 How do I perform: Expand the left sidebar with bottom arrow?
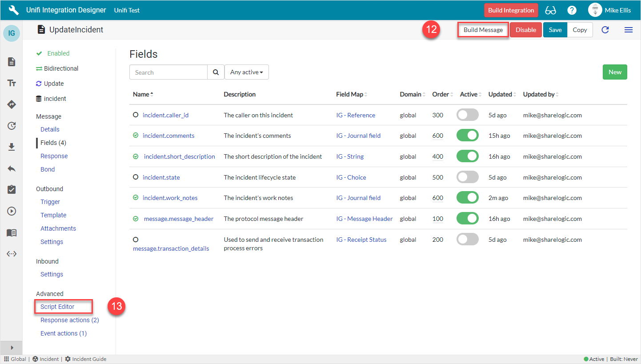coord(12,348)
